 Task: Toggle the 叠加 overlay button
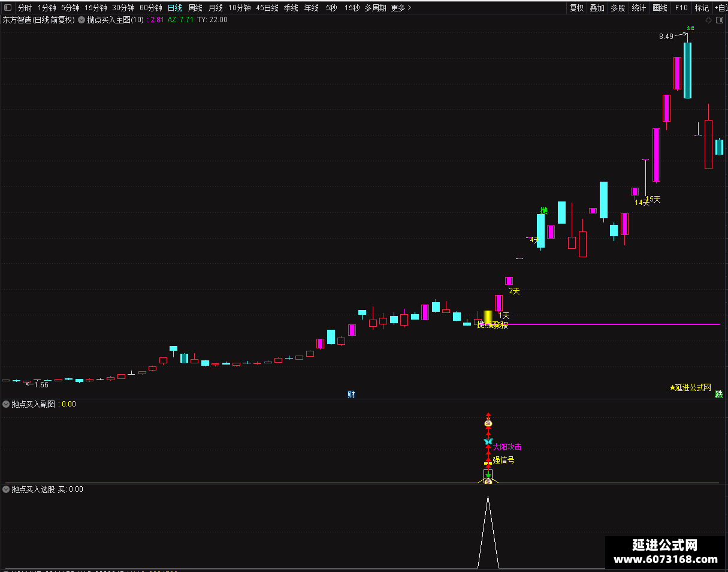pyautogui.click(x=597, y=8)
